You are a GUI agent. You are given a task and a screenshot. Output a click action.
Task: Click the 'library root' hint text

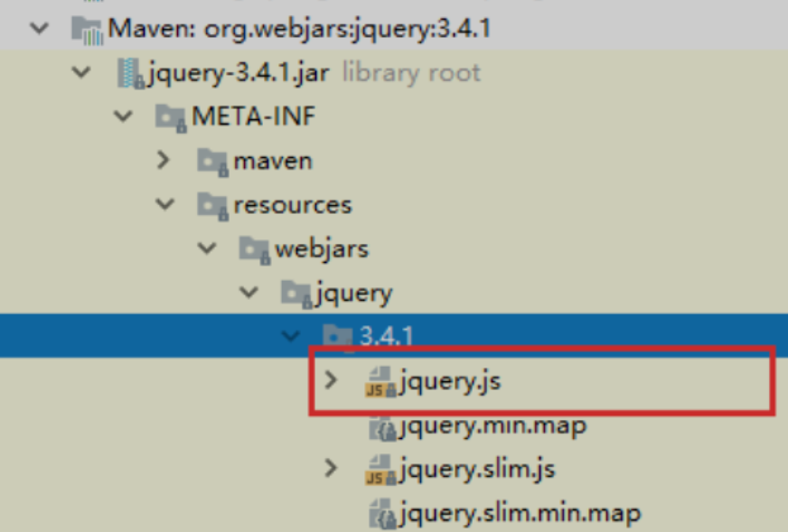pos(411,73)
